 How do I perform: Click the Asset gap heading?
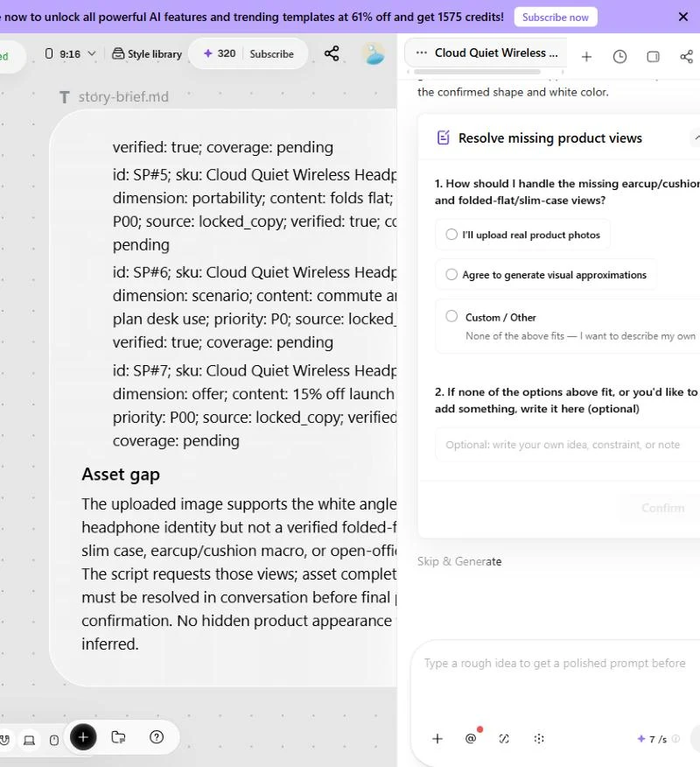(x=121, y=474)
